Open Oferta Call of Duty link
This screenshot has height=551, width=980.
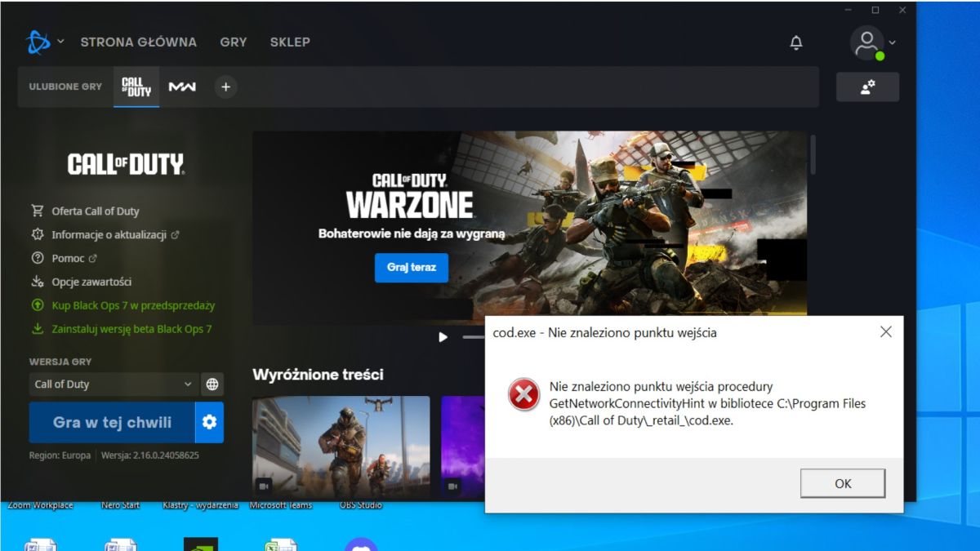pos(95,211)
